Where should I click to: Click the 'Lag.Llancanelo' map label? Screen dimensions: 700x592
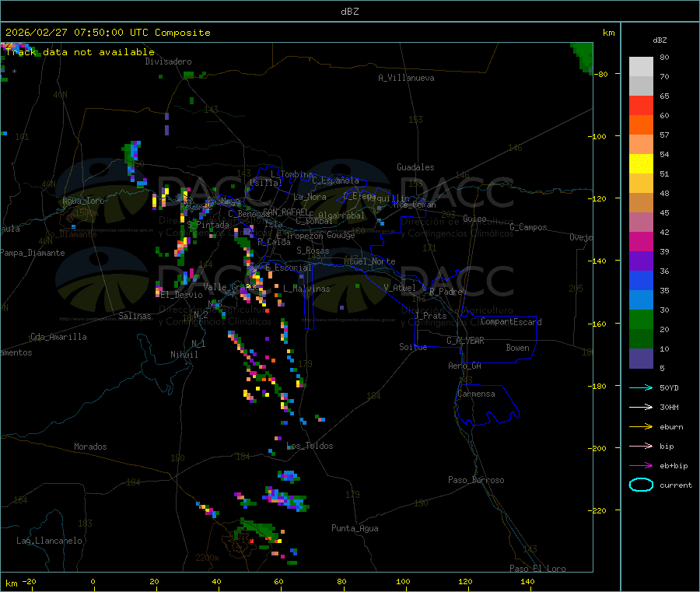click(50, 541)
